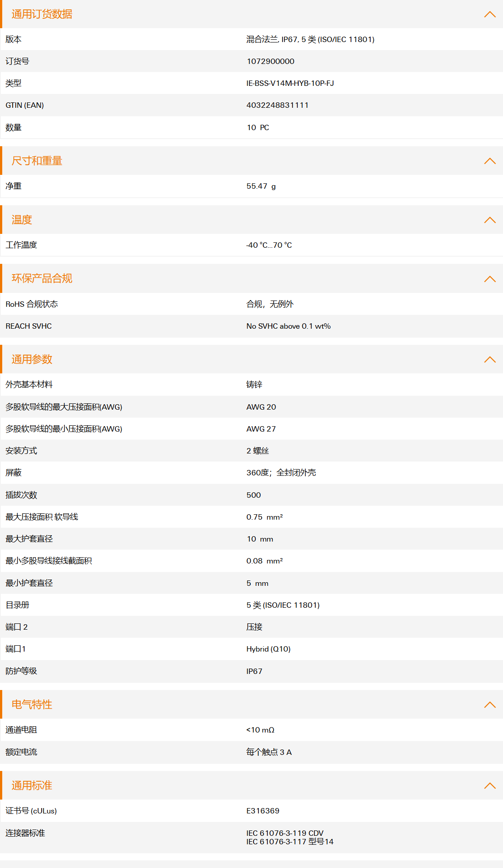Viewport: 503px width, 868px height.
Task: Click the 多股软导线的最小压接面积(AWG) label
Action: [64, 429]
